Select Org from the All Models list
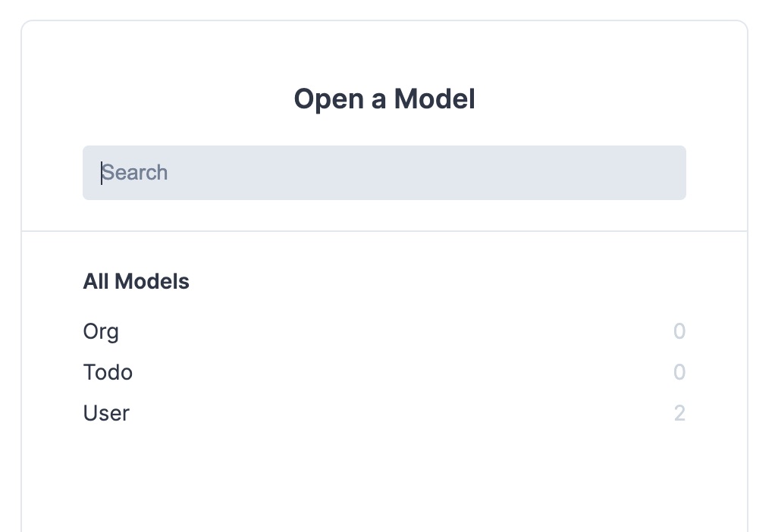This screenshot has width=775, height=532. [x=101, y=332]
